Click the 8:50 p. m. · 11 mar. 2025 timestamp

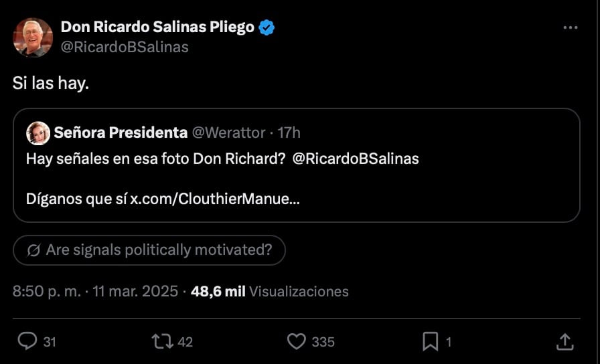point(96,292)
